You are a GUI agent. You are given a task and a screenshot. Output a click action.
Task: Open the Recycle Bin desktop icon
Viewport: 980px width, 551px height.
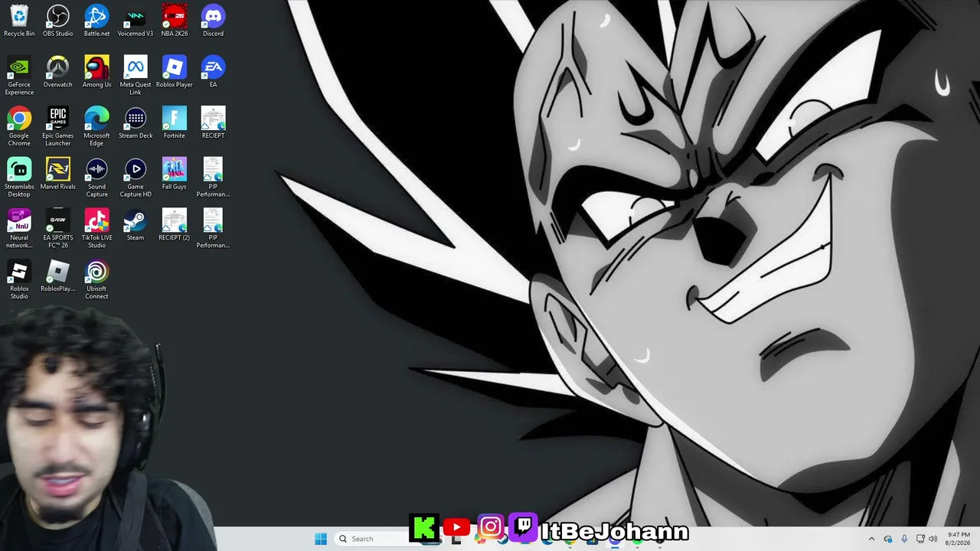(x=19, y=21)
